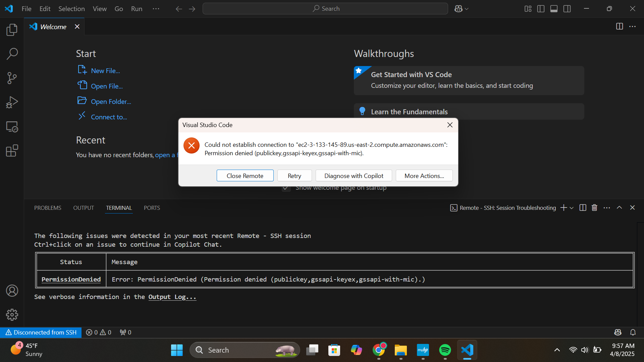Open the File menu

pyautogui.click(x=26, y=9)
